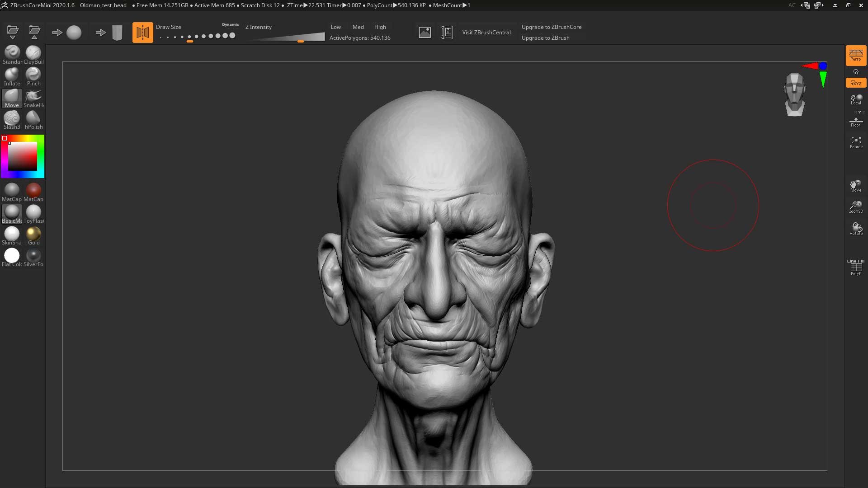Apply the SilverFoil material
Viewport: 868px width, 488px height.
pos(33,258)
